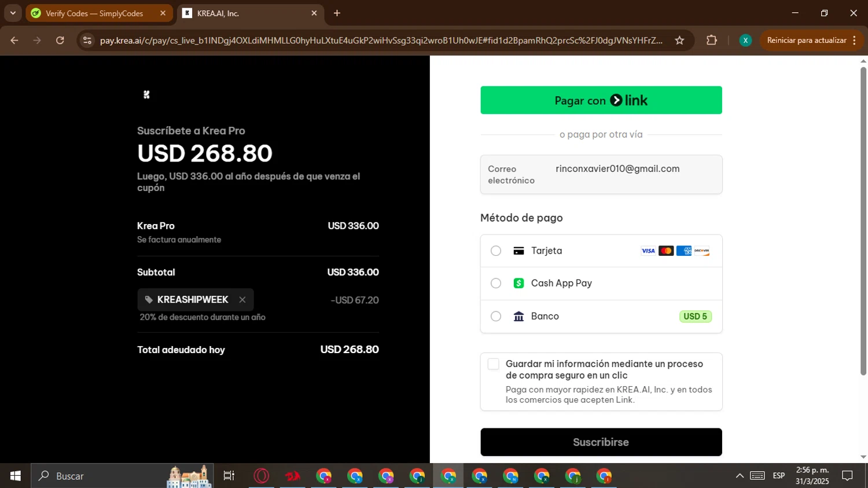
Task: Click the page vertical scrollbar
Action: click(863, 221)
